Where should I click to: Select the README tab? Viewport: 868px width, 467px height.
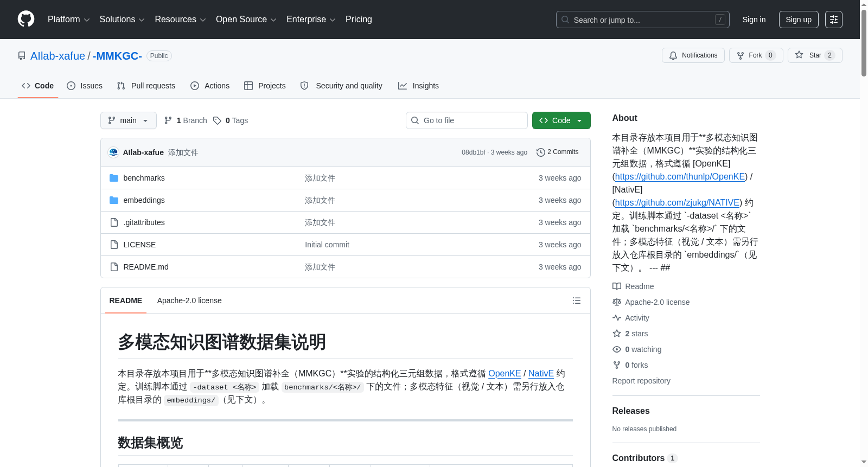point(126,300)
